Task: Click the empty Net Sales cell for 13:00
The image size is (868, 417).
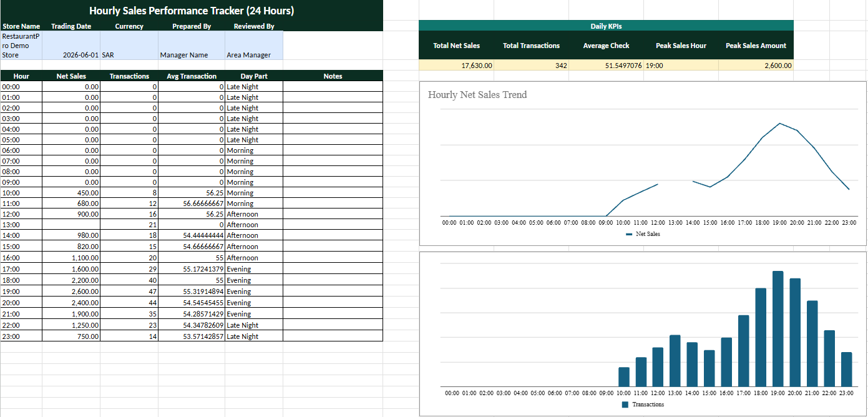Action: click(x=71, y=225)
